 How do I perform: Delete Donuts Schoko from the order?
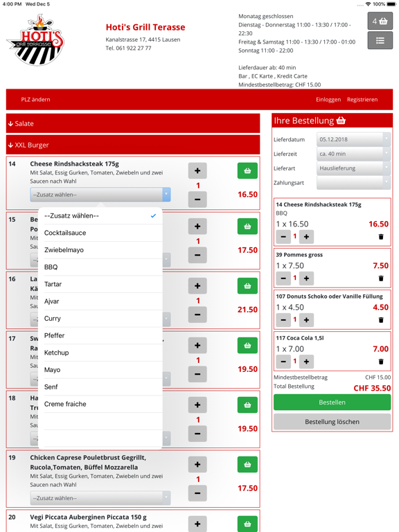click(381, 320)
